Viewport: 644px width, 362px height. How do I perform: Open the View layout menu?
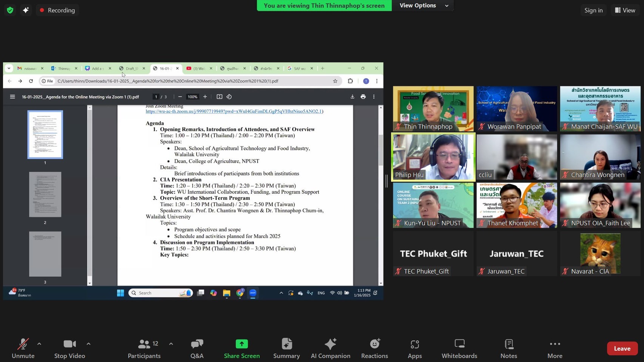625,10
